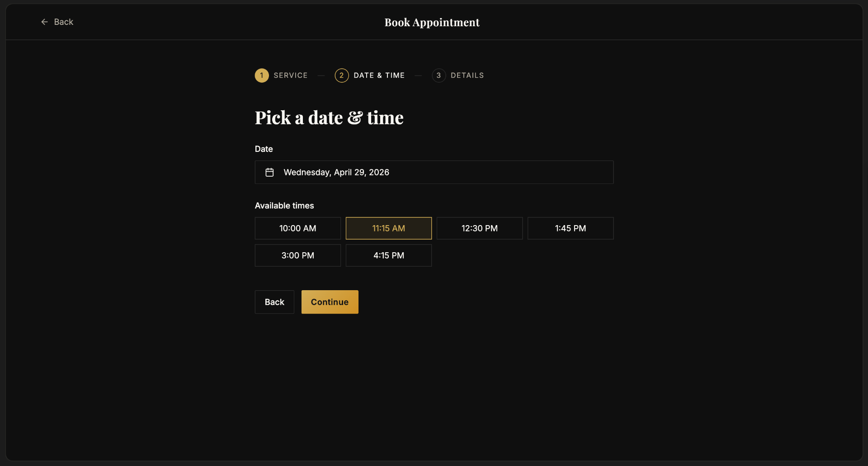Click the step 1 circle badge
Viewport: 868px width, 466px height.
[x=262, y=75]
